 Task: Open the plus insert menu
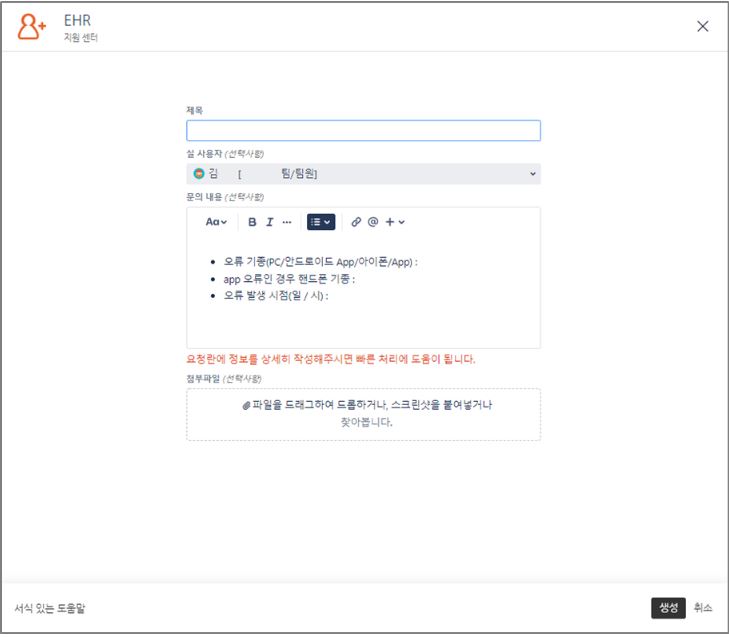(395, 222)
